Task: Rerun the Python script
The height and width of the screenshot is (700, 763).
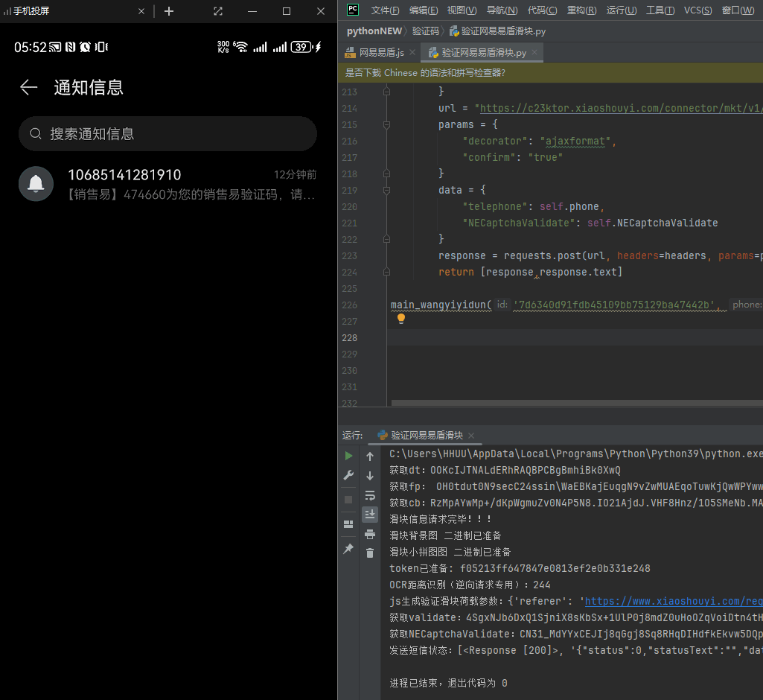Action: 350,455
